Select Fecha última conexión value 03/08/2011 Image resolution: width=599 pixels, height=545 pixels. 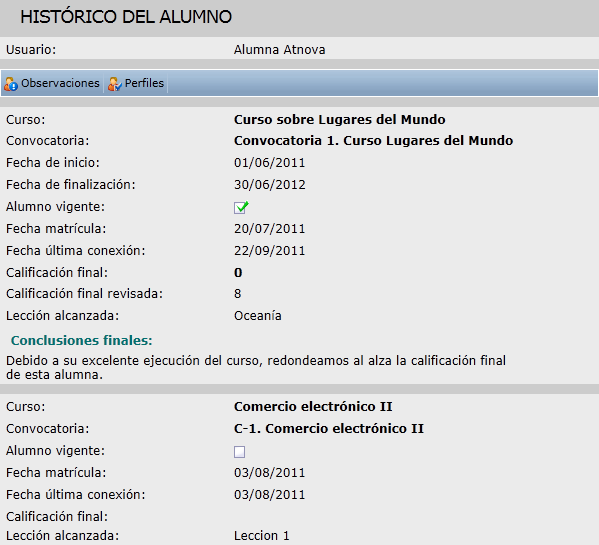pos(270,495)
